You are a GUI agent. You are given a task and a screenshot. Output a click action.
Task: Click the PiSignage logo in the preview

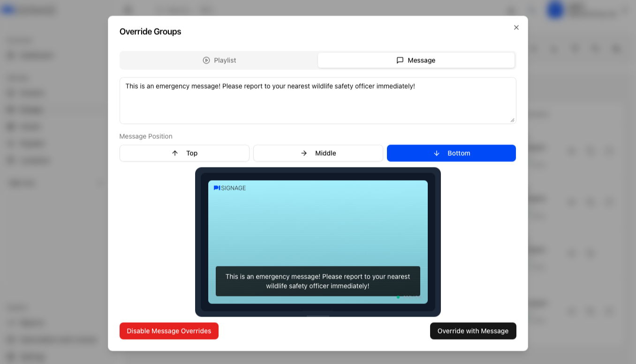pyautogui.click(x=229, y=188)
